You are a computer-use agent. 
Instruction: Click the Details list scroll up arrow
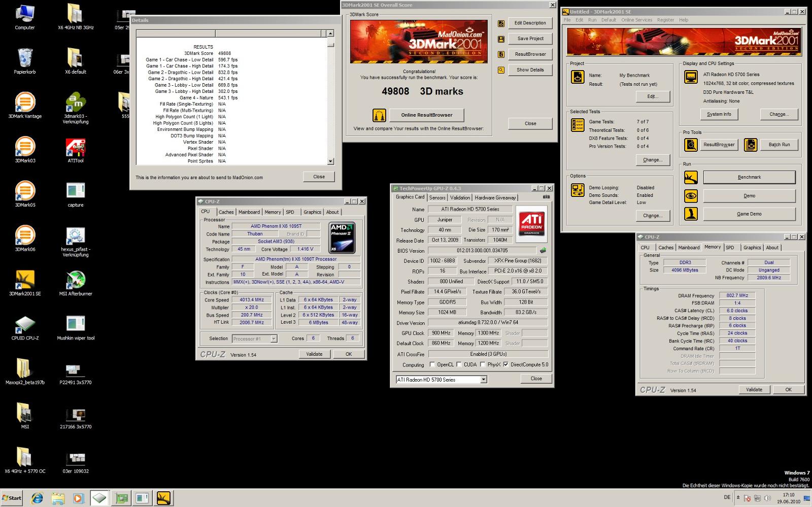click(330, 33)
